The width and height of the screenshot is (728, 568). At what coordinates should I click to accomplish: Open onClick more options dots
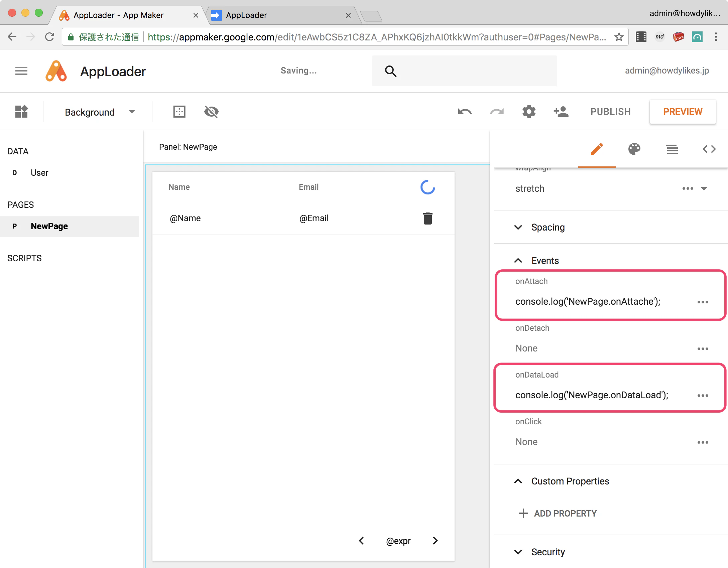(703, 442)
